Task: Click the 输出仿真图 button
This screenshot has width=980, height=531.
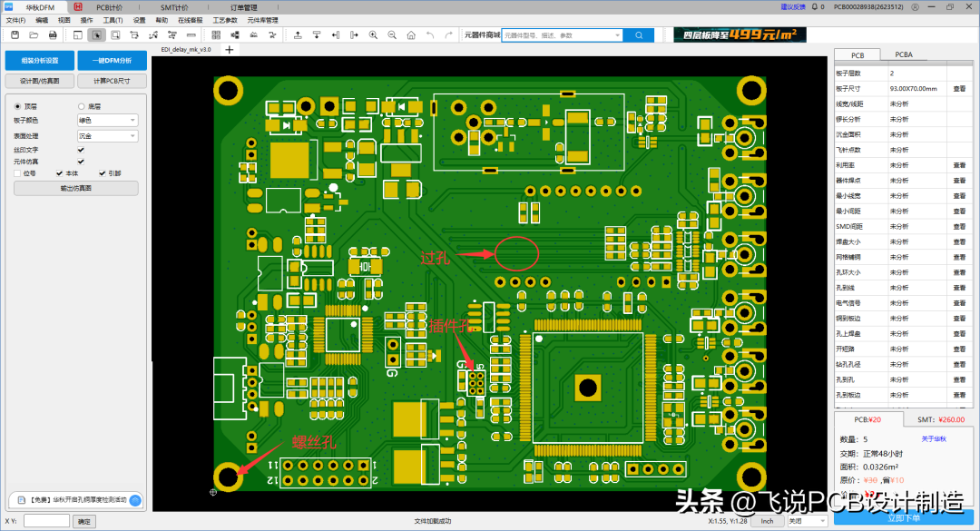Action: (x=75, y=189)
